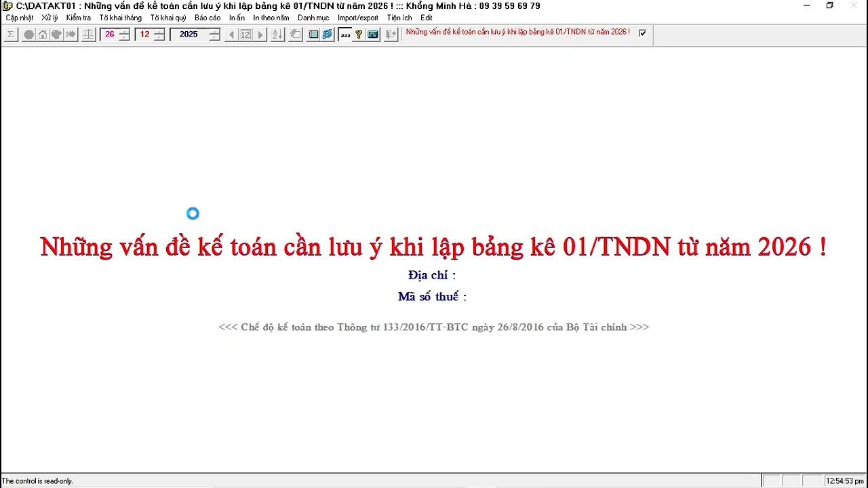Screen dimensions: 868x488
Task: Click the month field showing 12
Action: tap(144, 35)
